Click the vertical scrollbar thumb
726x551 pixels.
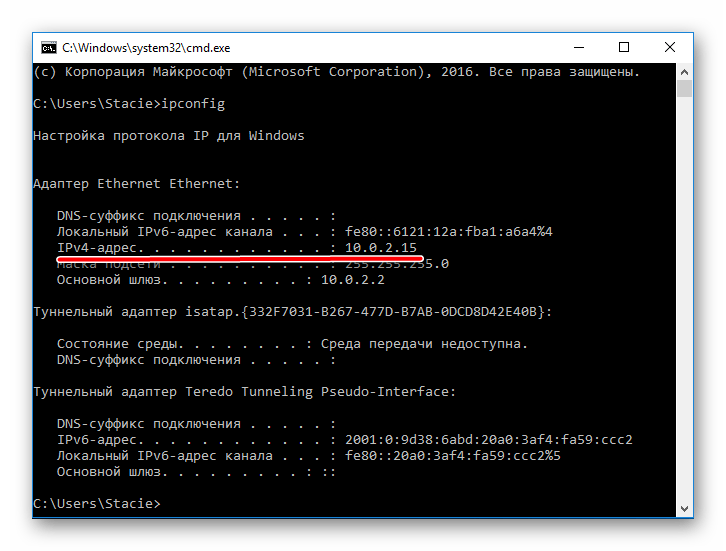click(684, 88)
